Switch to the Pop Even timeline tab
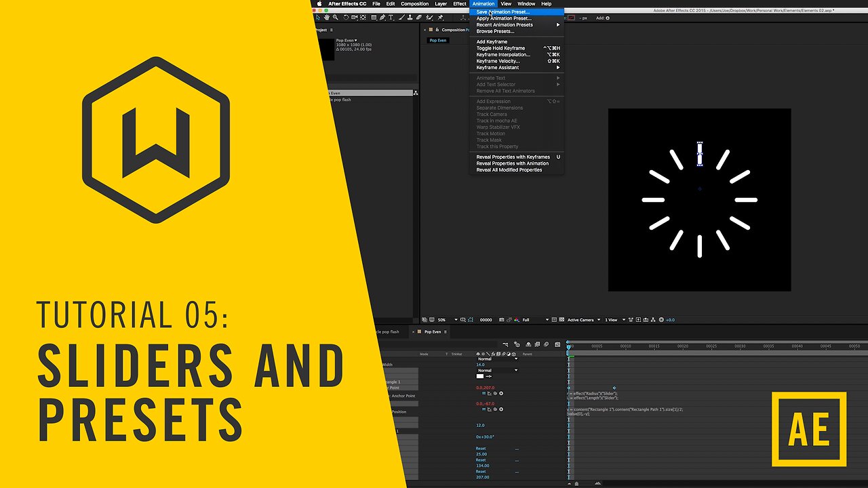This screenshot has height=488, width=868. coord(432,332)
